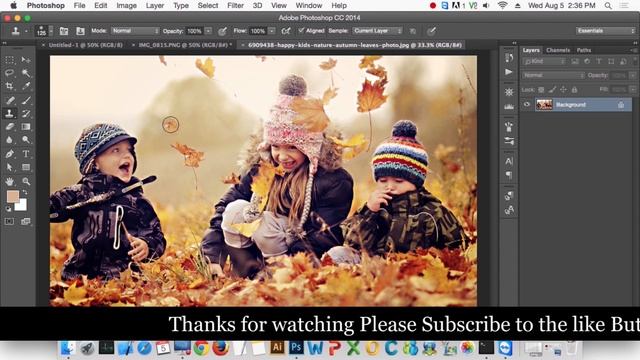Switch to IMG_0815.PNG document tab
Image resolution: width=640 pixels, height=360 pixels.
point(184,45)
